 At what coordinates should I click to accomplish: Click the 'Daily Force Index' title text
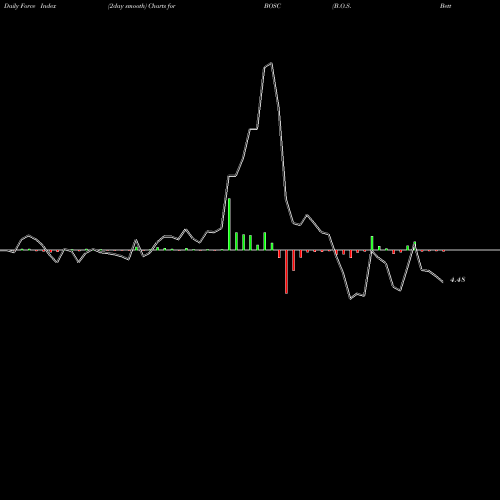pos(30,6)
